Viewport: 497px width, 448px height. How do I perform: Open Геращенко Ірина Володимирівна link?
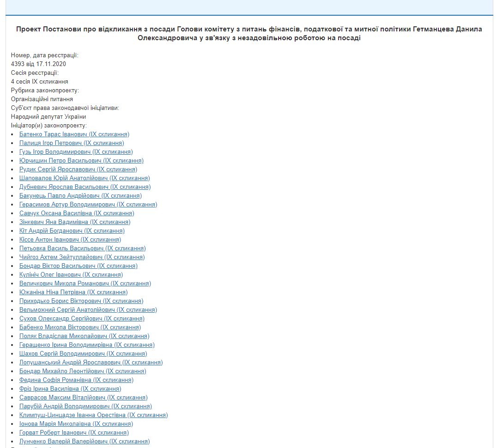(87, 345)
